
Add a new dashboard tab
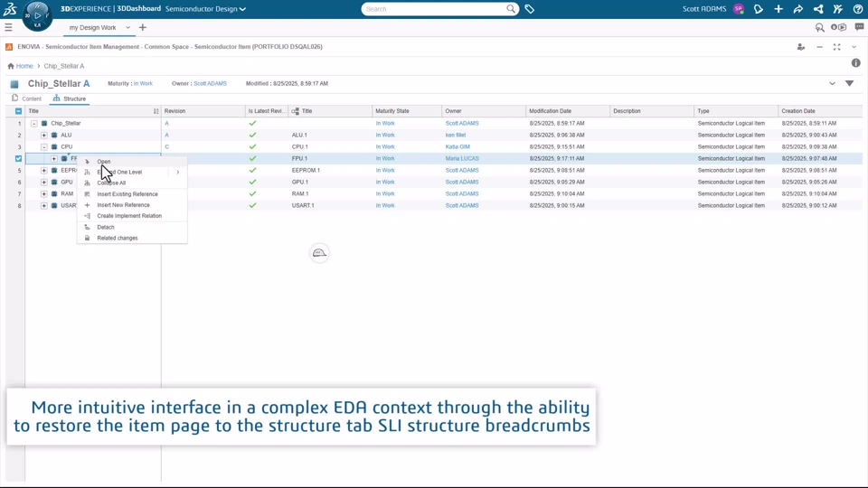click(x=142, y=27)
